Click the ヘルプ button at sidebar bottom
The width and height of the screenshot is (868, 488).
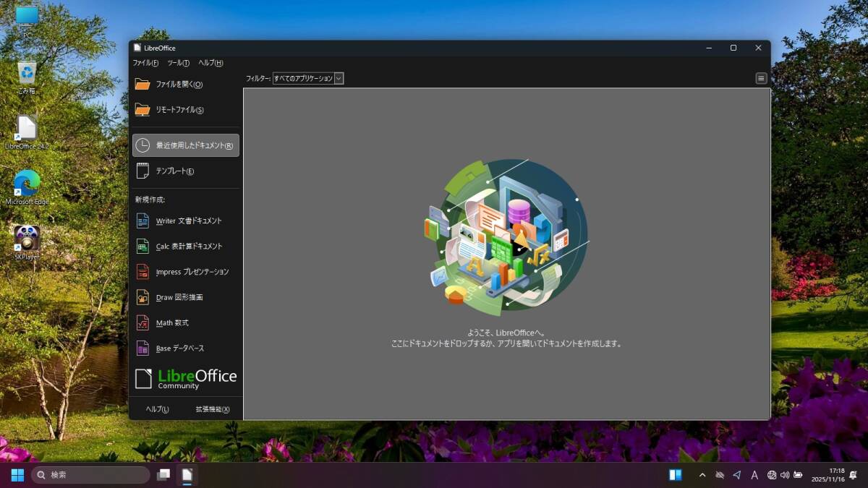coord(157,409)
